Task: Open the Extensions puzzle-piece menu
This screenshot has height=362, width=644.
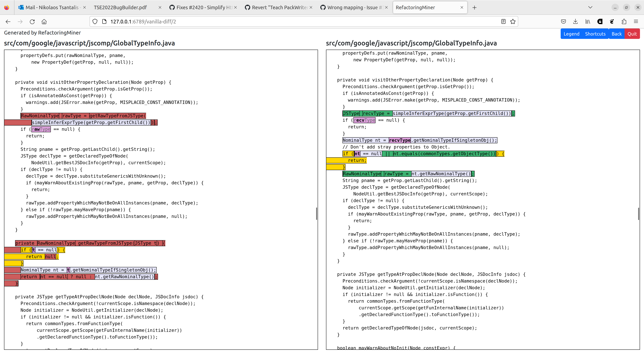Action: coord(624,22)
